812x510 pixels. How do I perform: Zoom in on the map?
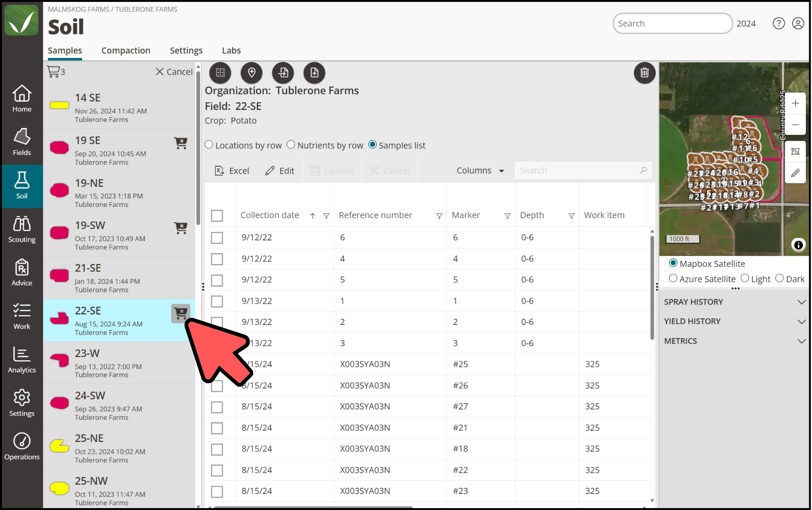(x=795, y=103)
